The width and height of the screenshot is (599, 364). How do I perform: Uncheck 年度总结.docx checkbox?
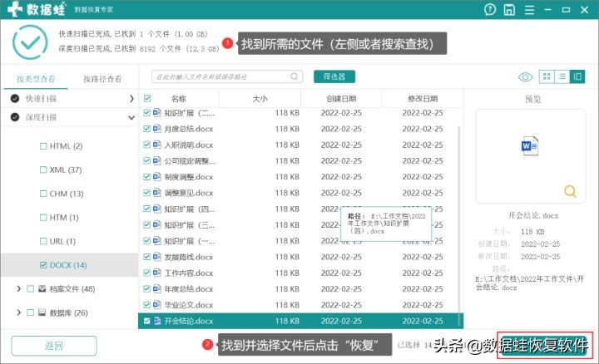146,289
